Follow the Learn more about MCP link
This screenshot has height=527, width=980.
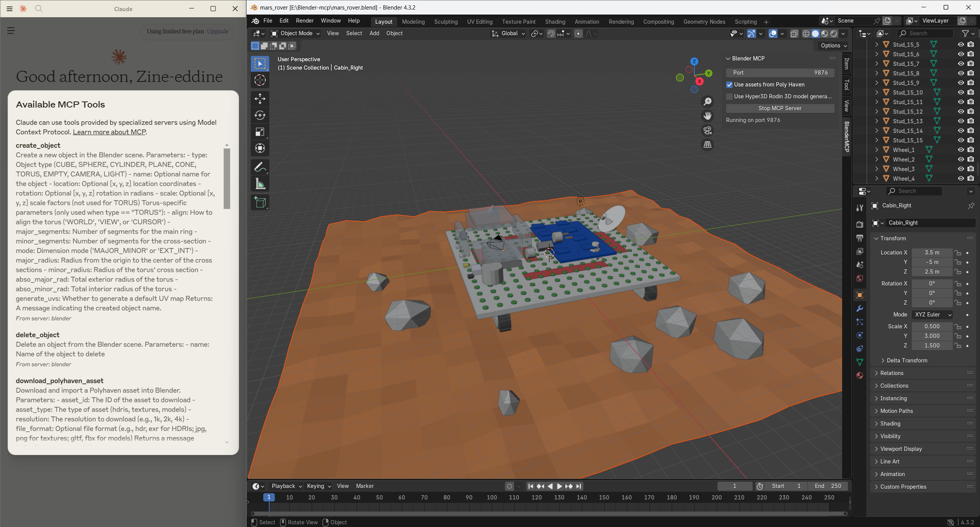click(109, 132)
